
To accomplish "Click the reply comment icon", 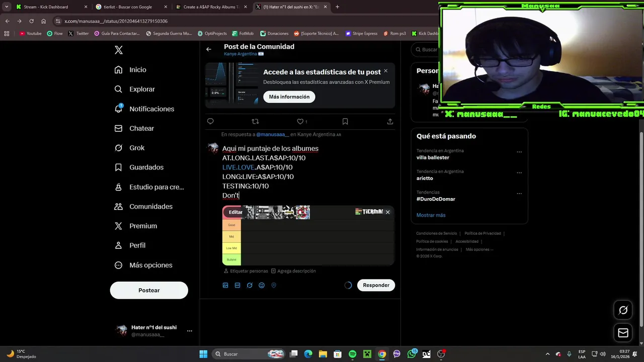I will pos(210,121).
